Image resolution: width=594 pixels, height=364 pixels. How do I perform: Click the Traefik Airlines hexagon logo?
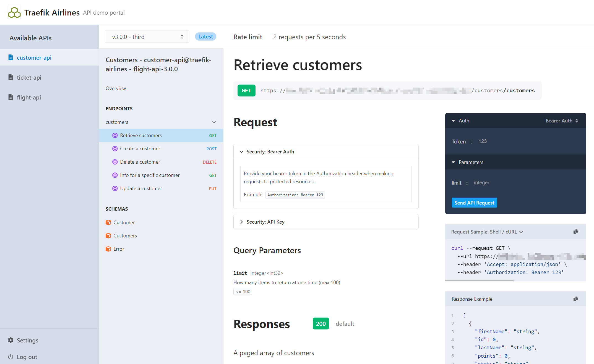14,13
